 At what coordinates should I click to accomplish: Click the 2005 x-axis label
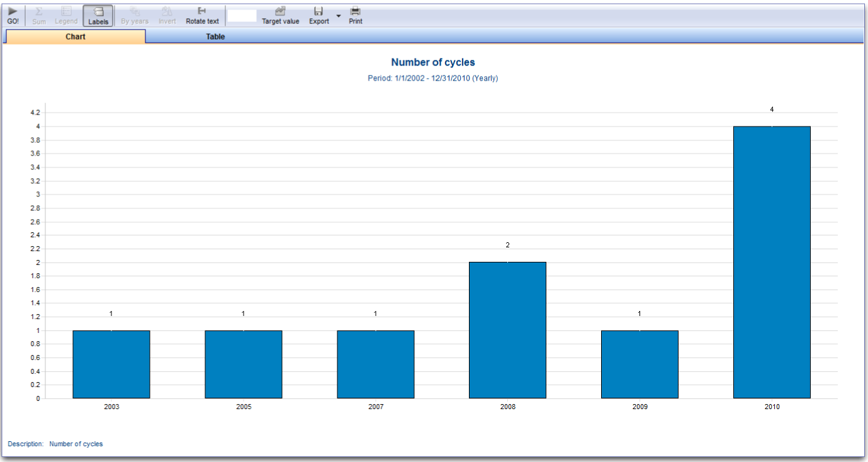[x=244, y=407]
